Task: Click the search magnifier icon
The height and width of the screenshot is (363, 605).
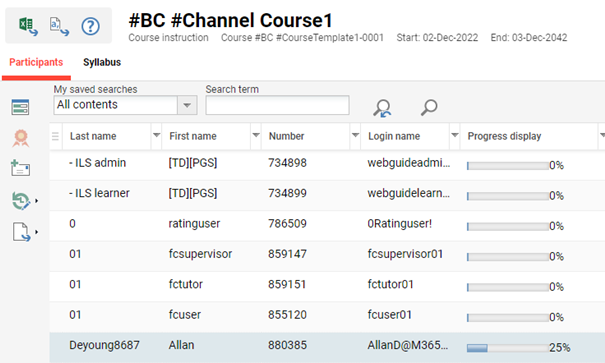Action: [x=429, y=107]
